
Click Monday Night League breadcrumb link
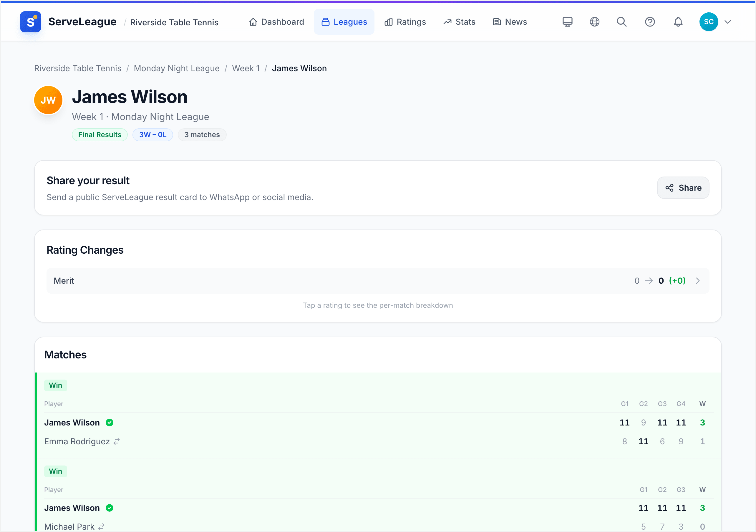click(x=176, y=68)
